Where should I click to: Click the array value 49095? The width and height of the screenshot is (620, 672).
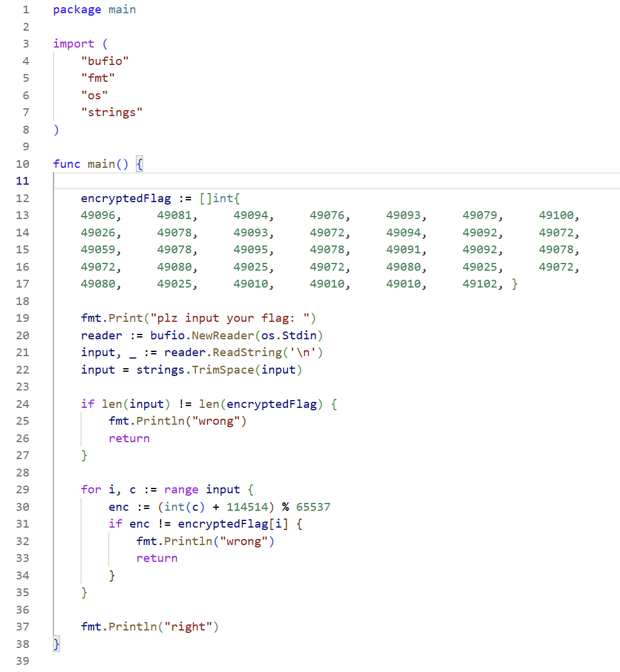point(251,250)
